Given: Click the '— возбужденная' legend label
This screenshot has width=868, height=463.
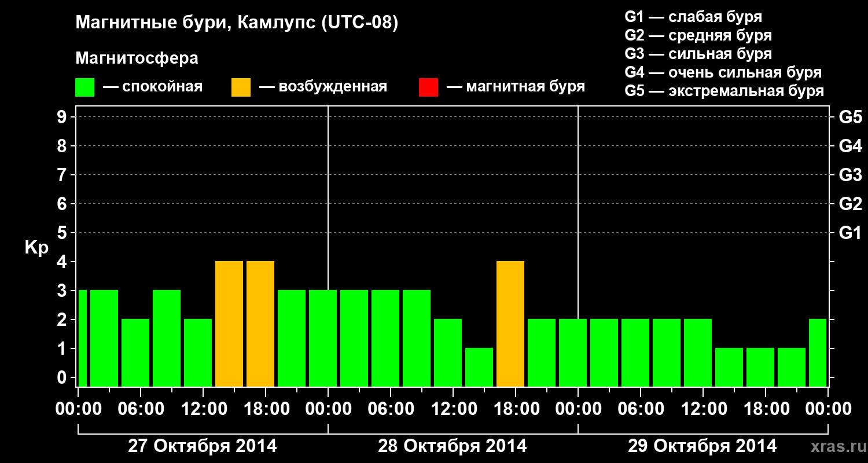Looking at the screenshot, I should [x=323, y=87].
